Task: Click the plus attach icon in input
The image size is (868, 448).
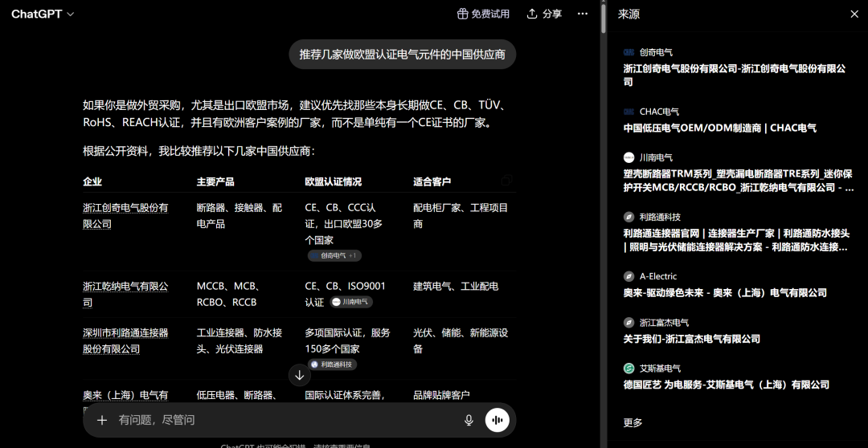Action: click(x=102, y=421)
